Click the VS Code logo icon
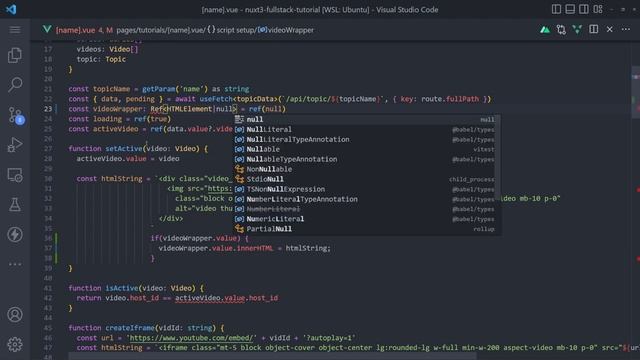Viewport: 640px width, 360px height. [11, 9]
